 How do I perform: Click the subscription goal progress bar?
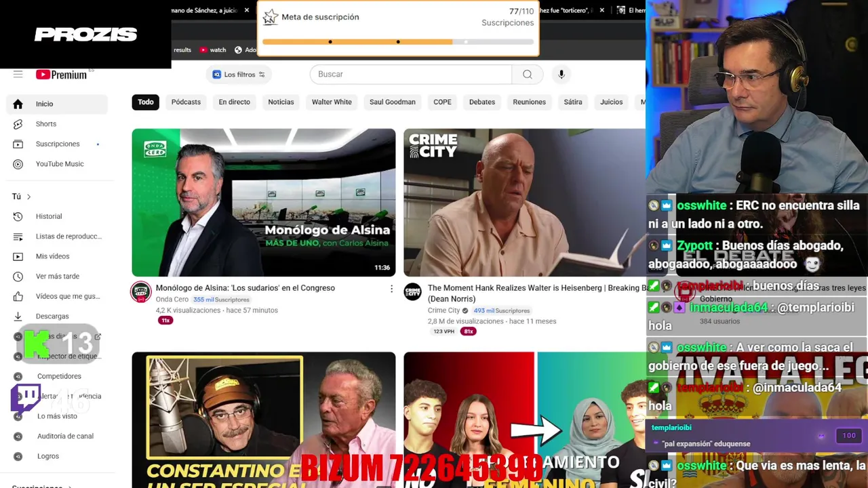tap(398, 42)
